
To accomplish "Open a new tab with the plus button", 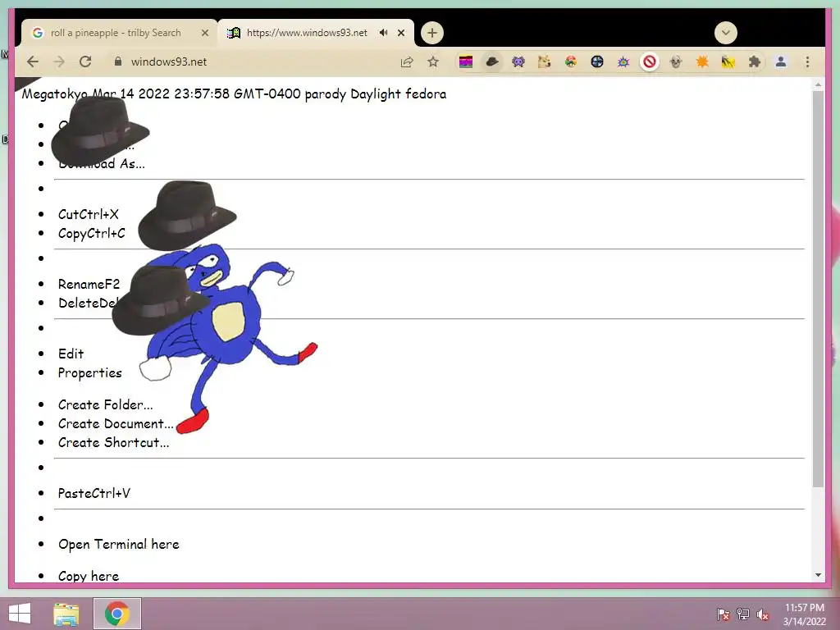I will (x=431, y=33).
